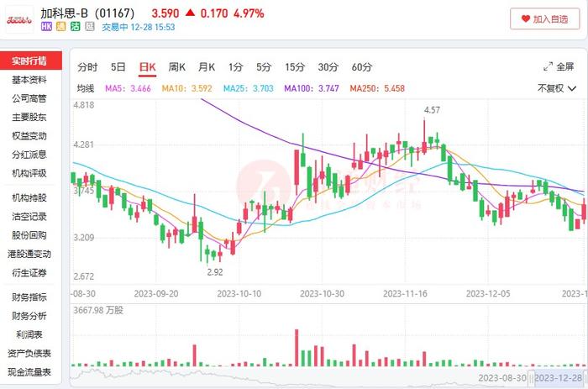Switch chart to 分时 intraday view
Viewport: 588px width, 389px height.
87,67
